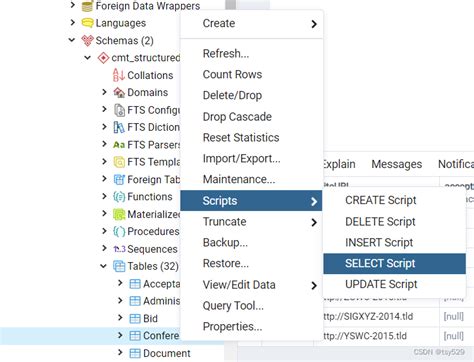
Task: Expand the Foreign Data Wrappers node
Action: [72, 5]
